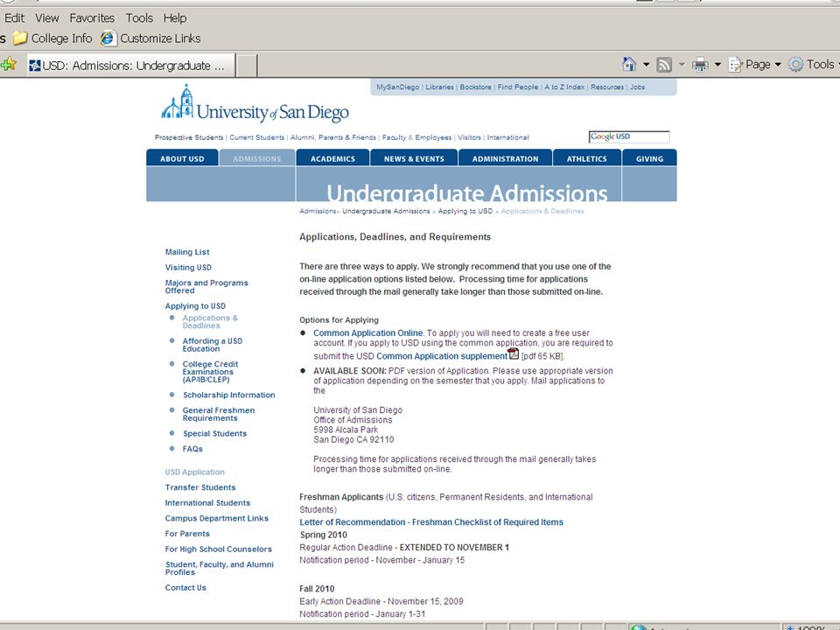The height and width of the screenshot is (630, 840).
Task: Click the Current Students link
Action: tap(257, 137)
